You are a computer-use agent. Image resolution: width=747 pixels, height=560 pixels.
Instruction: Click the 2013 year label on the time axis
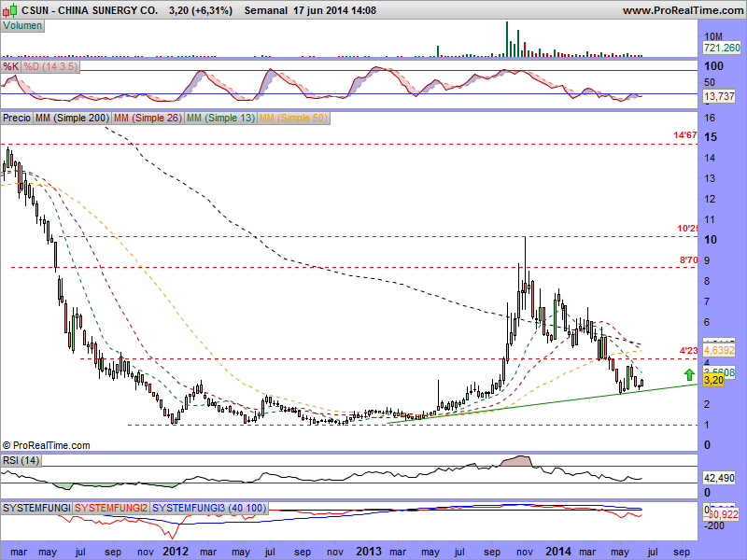point(368,552)
